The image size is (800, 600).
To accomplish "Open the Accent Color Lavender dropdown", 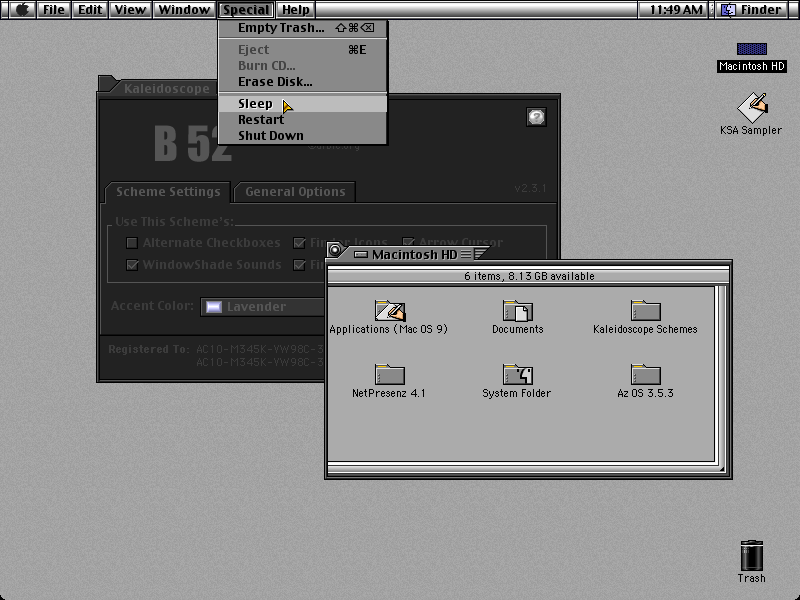I will click(262, 307).
